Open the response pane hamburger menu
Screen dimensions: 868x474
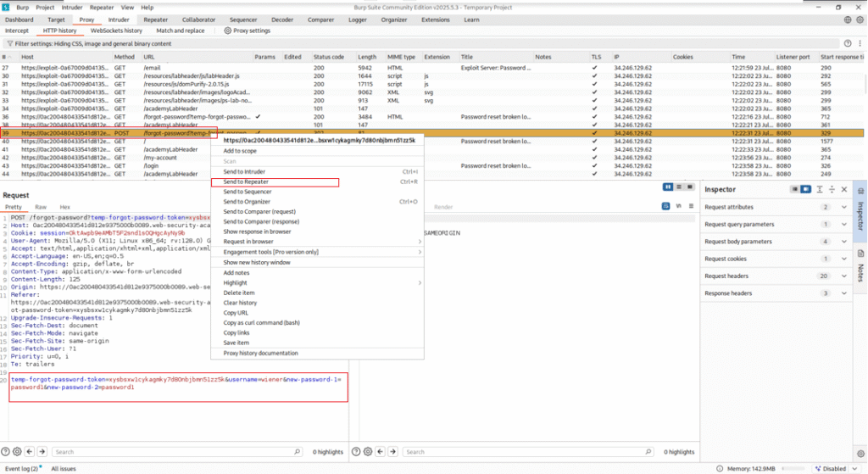tap(691, 206)
